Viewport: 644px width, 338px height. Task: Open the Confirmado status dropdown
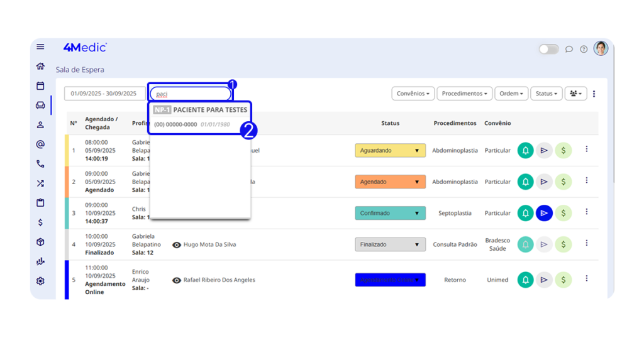390,214
